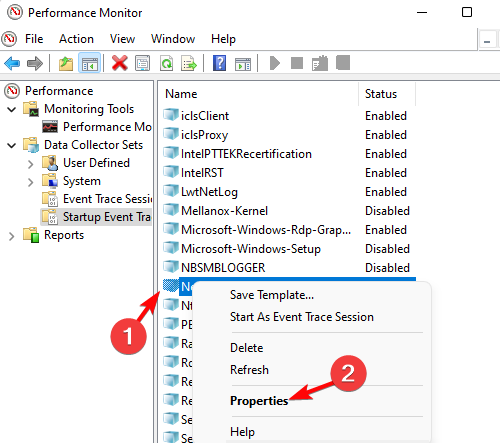
Task: Click the Forward arrow toolbar icon
Action: (x=35, y=63)
